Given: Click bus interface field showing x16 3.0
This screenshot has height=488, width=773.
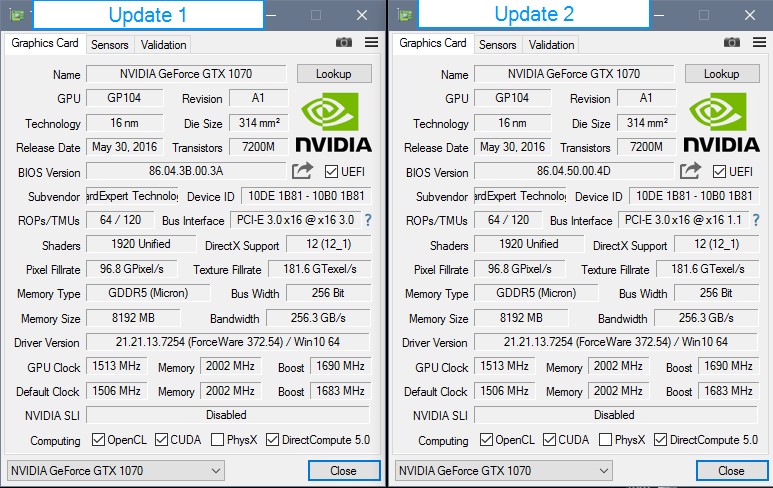Looking at the screenshot, I should pos(295,220).
